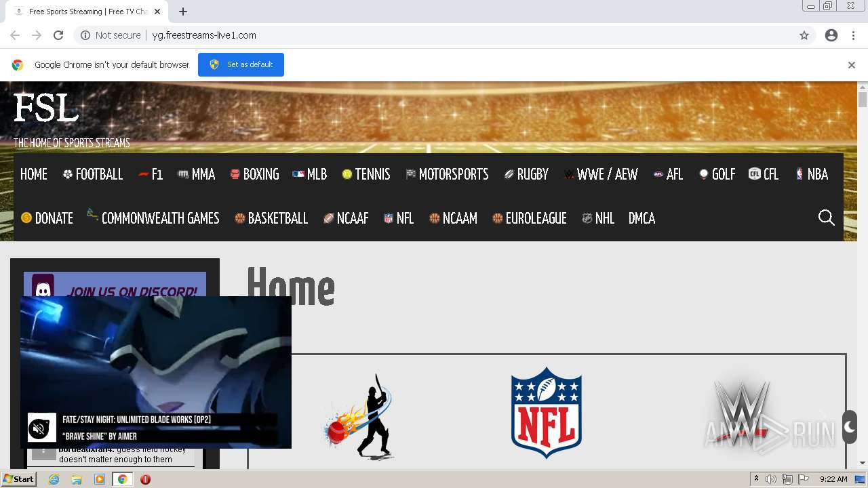View Not secure site information
Screen dimensions: 868x488
[111, 35]
